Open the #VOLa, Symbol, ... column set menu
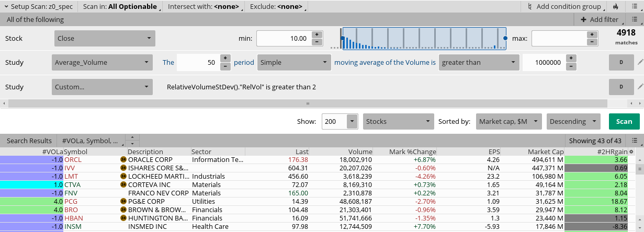644x232 pixels. click(90, 141)
